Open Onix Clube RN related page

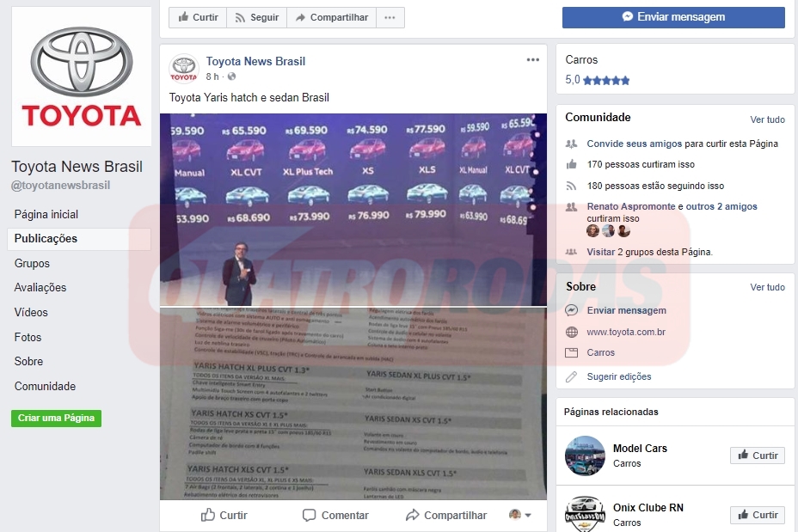coord(648,508)
